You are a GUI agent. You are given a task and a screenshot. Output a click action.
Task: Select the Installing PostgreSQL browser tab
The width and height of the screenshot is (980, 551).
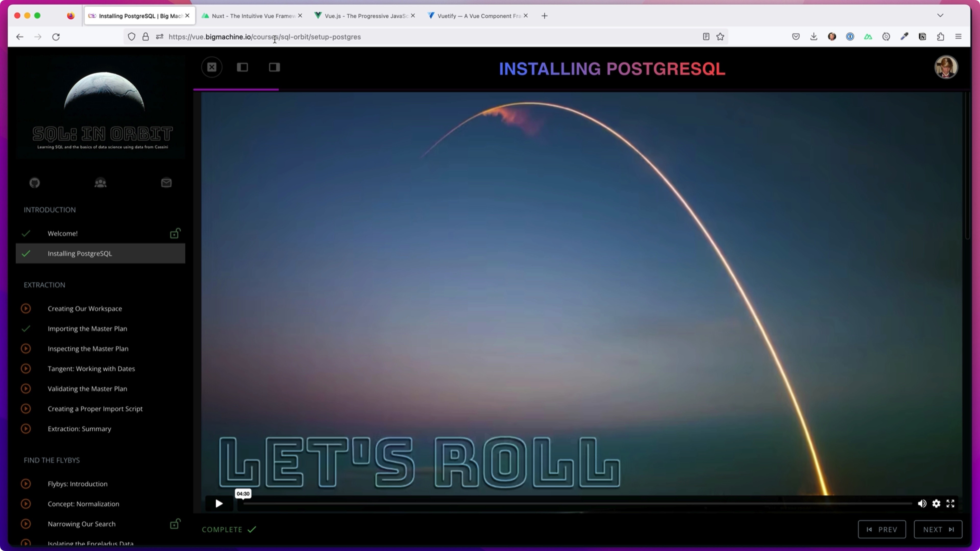[139, 16]
